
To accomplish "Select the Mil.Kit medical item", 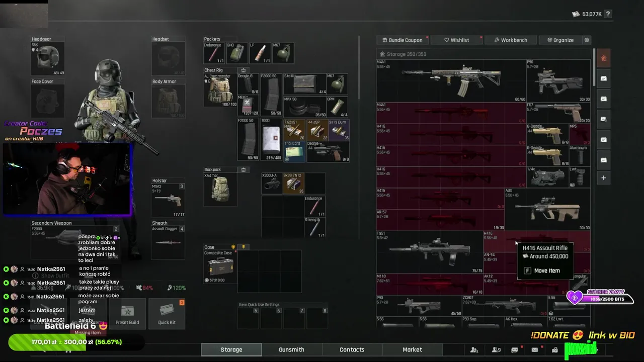I will tap(248, 106).
